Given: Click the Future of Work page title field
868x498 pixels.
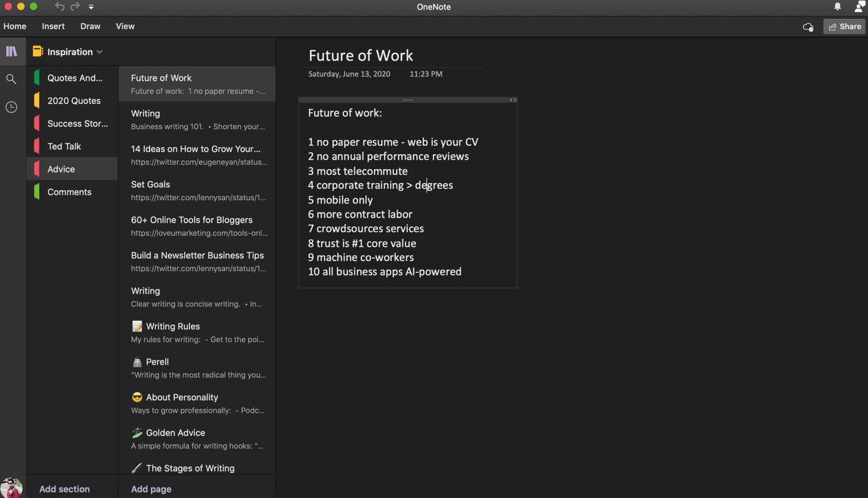Looking at the screenshot, I should click(360, 55).
